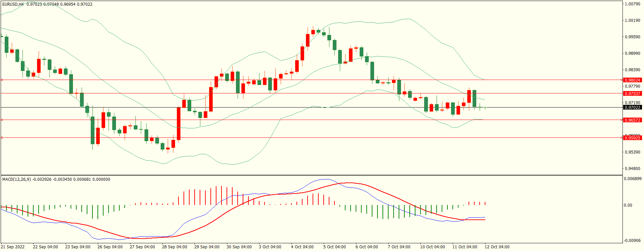
Task: Select the 0.95925 red price level label
Action: pyautogui.click(x=632, y=138)
